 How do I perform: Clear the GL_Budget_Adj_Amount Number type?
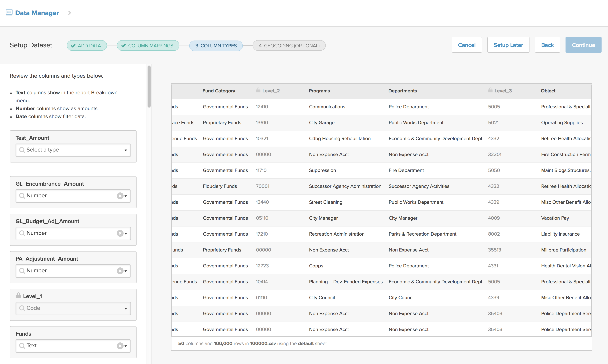(x=120, y=233)
